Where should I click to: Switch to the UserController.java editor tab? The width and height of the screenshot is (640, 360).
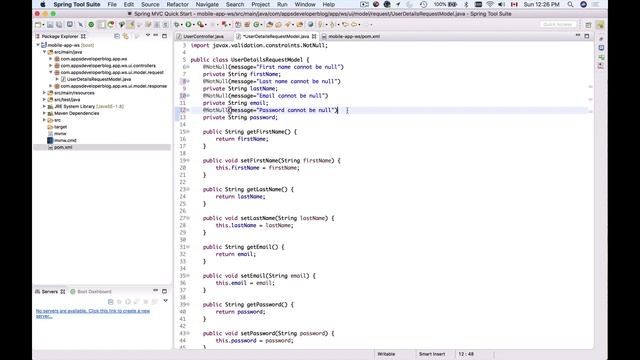tap(203, 36)
